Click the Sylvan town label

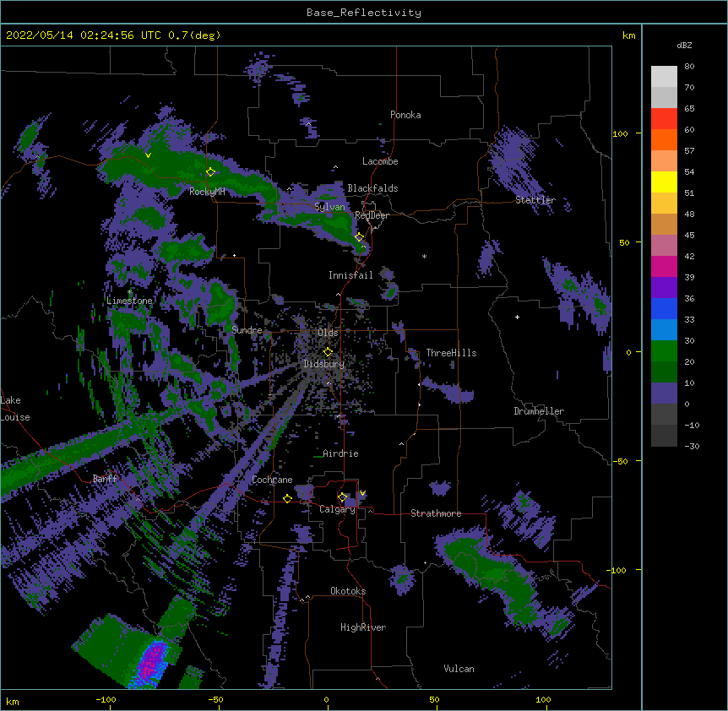329,207
